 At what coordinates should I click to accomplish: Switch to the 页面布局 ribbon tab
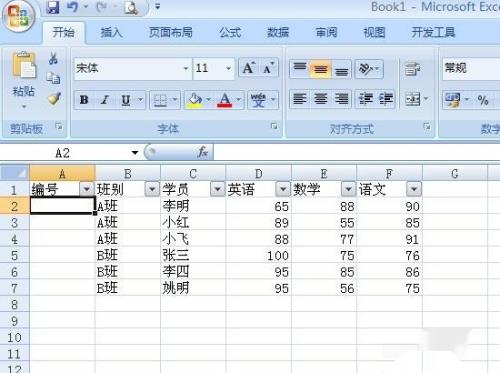click(171, 33)
